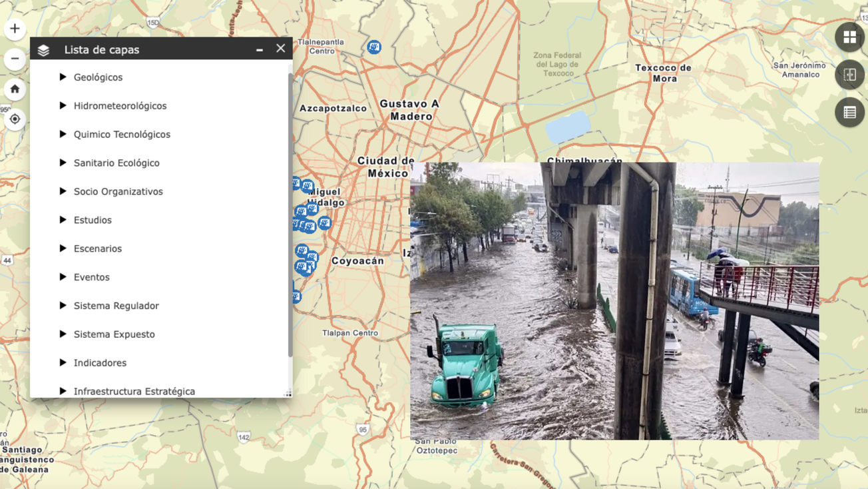Click the Coyoacán map label
The width and height of the screenshot is (868, 489).
click(357, 261)
